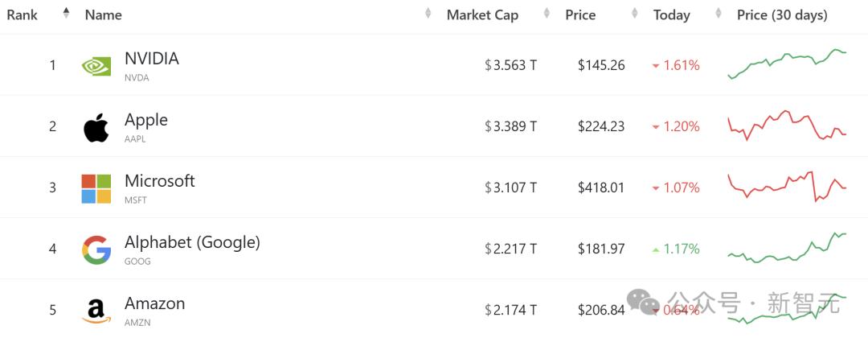This screenshot has height=338, width=868.
Task: Click the Apple logo icon
Action: click(x=96, y=128)
